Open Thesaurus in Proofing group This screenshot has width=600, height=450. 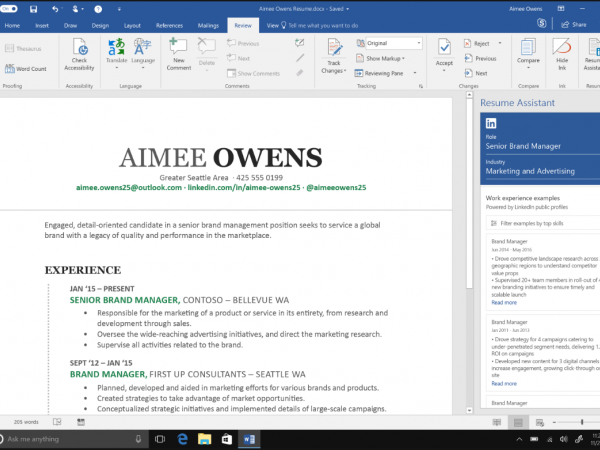click(23, 49)
